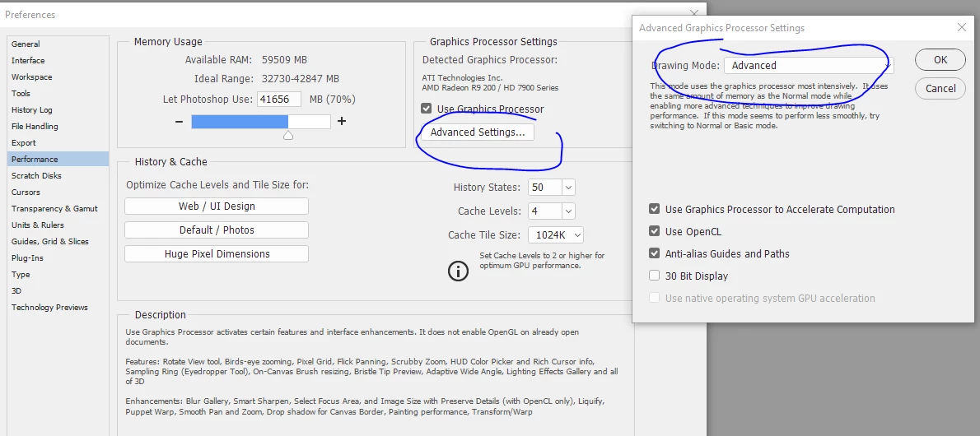Image resolution: width=980 pixels, height=436 pixels.
Task: Click the Advanced Settings button
Action: click(x=478, y=132)
